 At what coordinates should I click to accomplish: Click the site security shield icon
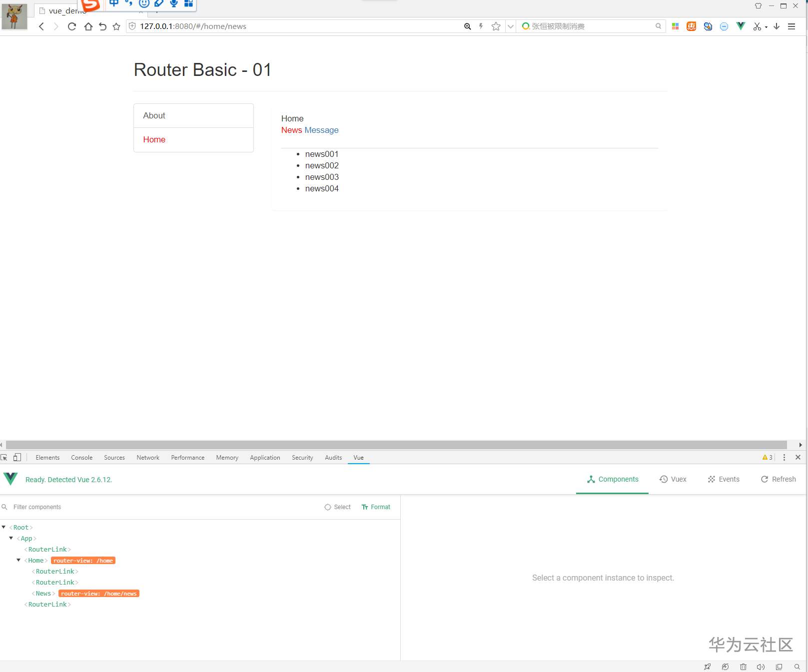click(132, 26)
